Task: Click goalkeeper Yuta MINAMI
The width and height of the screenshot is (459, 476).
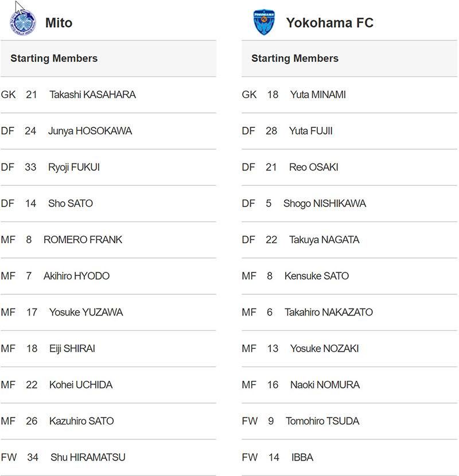Action: click(x=318, y=95)
